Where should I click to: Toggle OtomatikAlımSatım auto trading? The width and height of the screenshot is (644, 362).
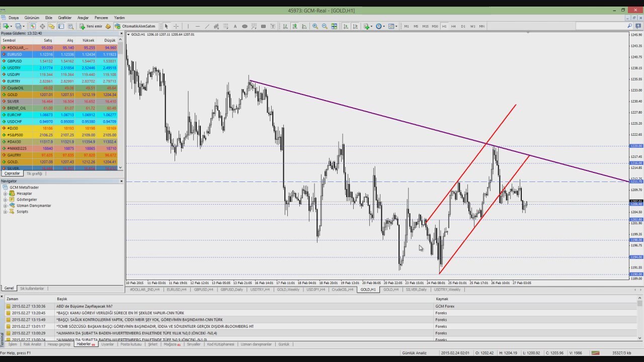click(x=136, y=26)
